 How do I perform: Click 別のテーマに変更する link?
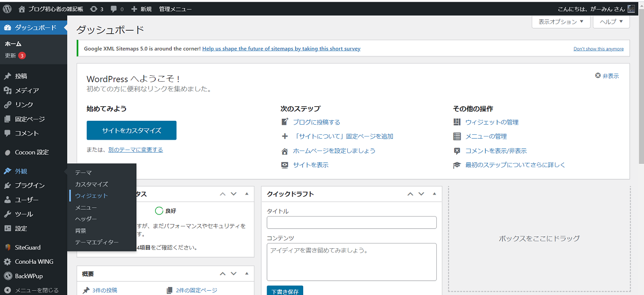pos(136,150)
